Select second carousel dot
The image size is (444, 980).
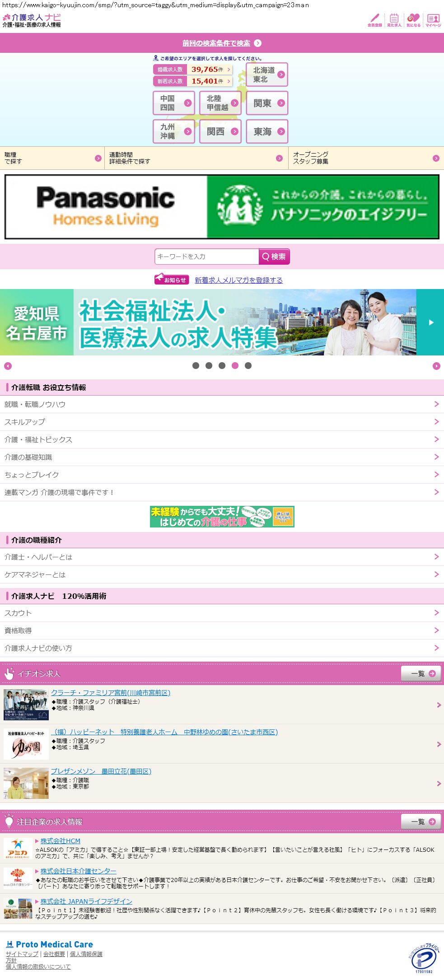click(x=209, y=366)
